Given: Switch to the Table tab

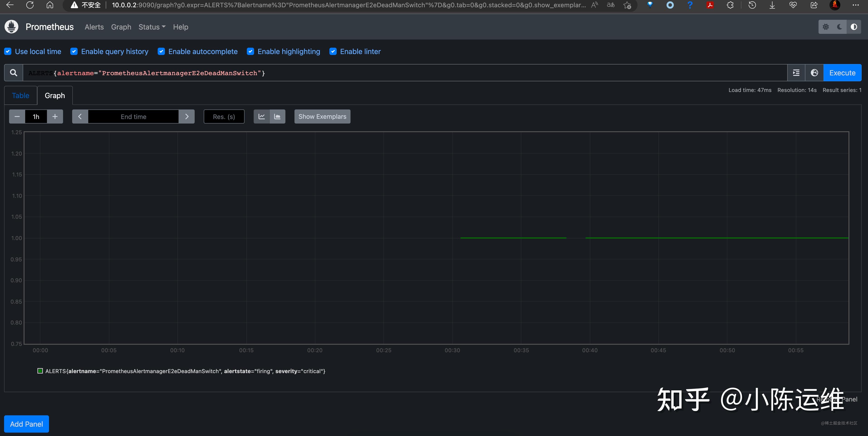Looking at the screenshot, I should [20, 95].
